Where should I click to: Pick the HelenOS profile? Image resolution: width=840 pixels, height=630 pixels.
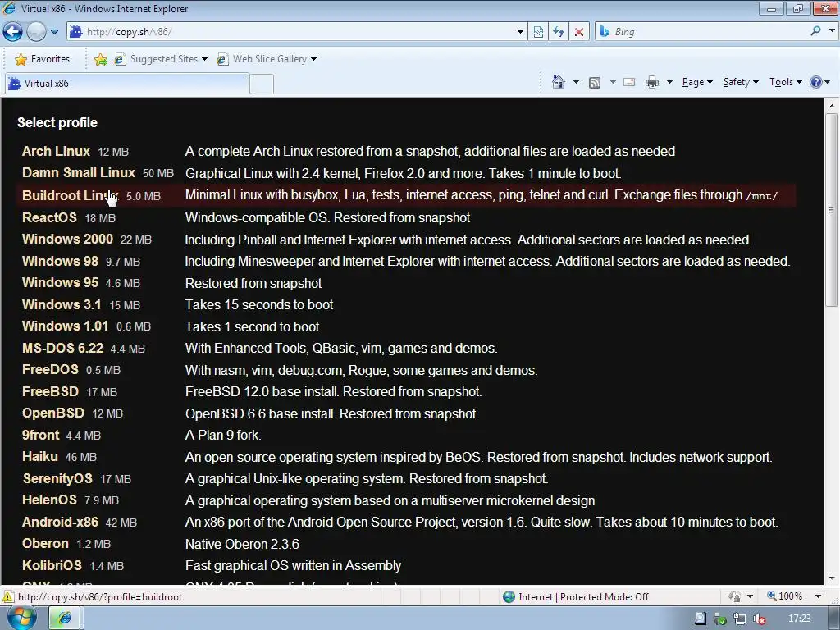(49, 500)
